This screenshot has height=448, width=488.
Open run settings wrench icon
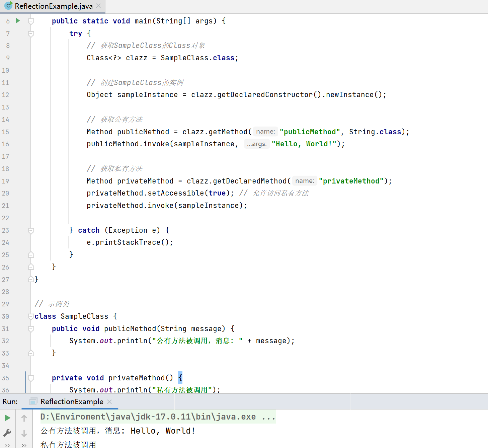pos(7,433)
